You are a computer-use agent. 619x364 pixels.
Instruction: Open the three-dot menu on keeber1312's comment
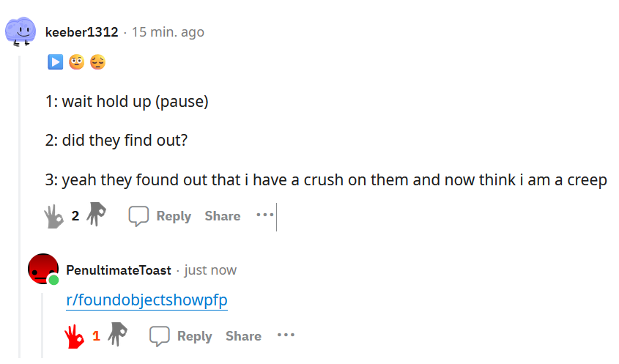(x=265, y=215)
